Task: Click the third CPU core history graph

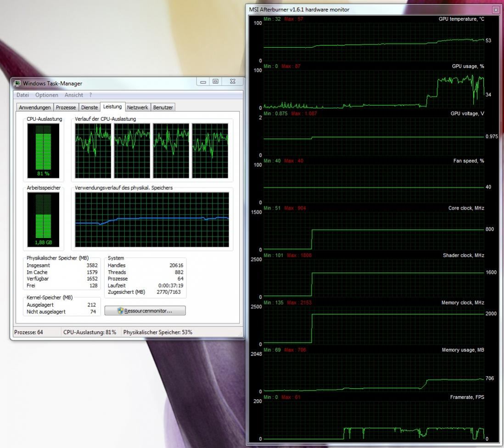Action: [x=171, y=151]
